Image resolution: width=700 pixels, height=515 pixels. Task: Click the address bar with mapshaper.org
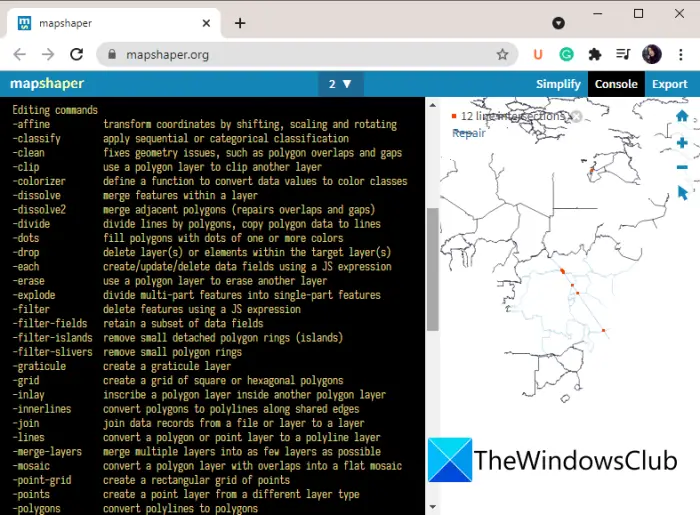point(307,54)
